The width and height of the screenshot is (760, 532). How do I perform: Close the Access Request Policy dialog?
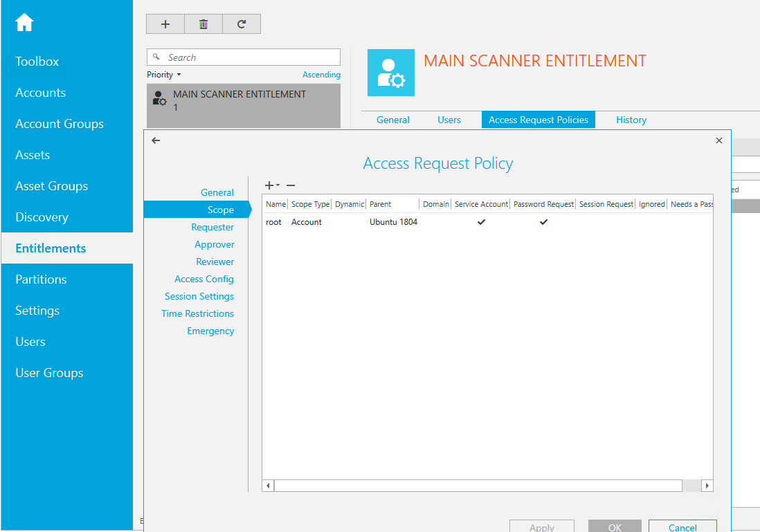point(718,140)
